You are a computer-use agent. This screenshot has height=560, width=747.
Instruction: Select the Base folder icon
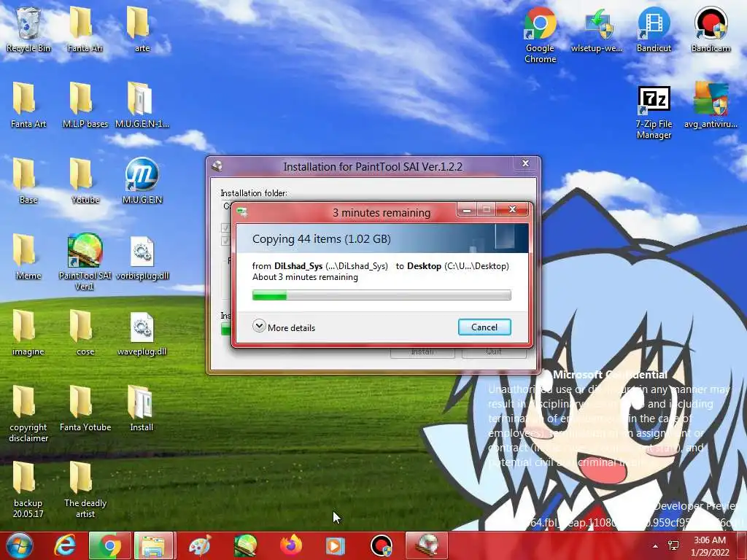point(28,181)
